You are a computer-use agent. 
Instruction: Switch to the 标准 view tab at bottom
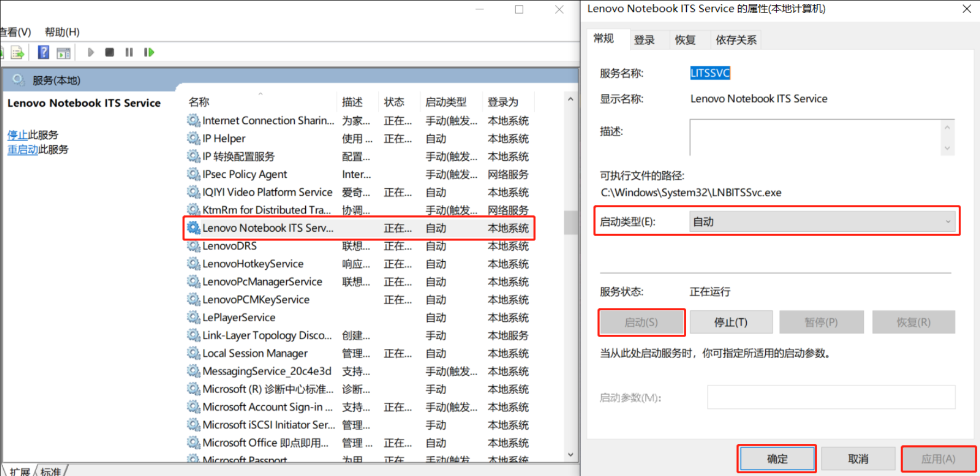pos(51,471)
